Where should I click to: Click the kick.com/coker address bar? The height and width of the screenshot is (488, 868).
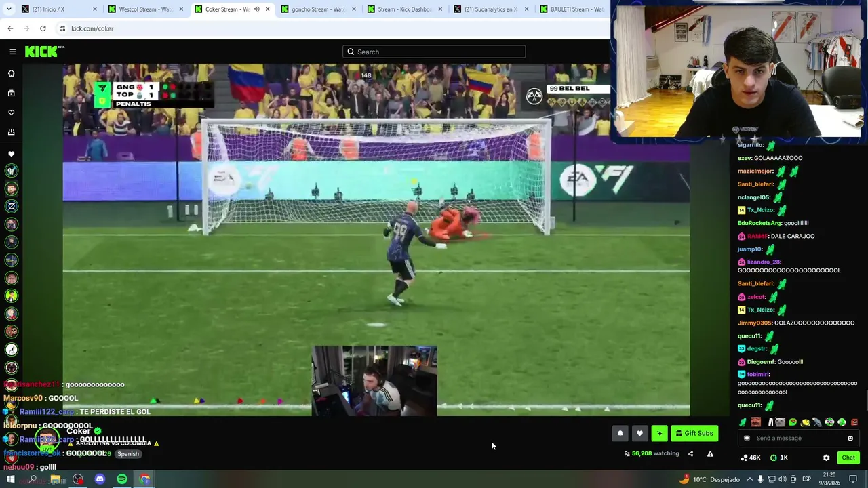point(332,28)
